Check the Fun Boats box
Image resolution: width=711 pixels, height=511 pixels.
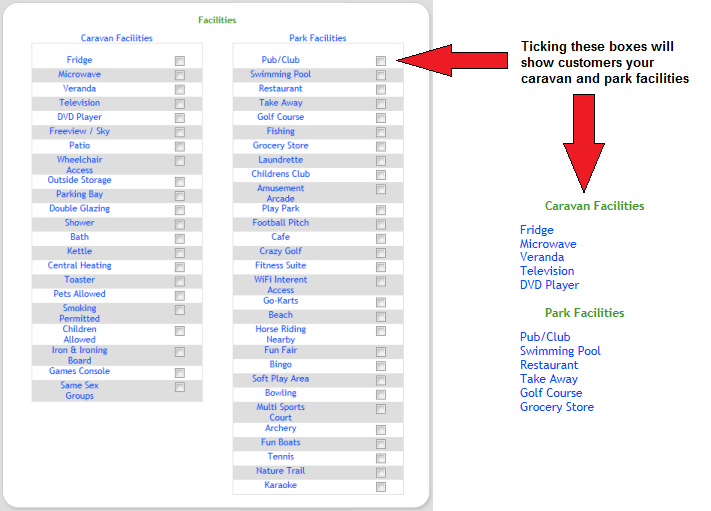[381, 444]
